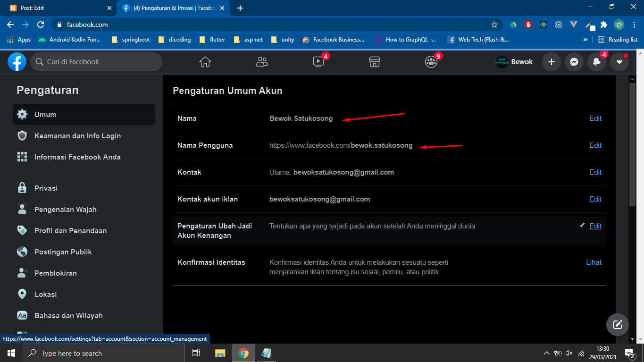Open the AdBlock red hand extension
Viewport: 644px width, 362px height.
tap(528, 25)
